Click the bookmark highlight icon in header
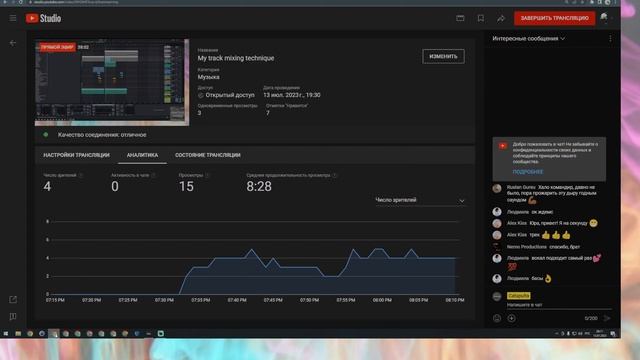This screenshot has height=360, width=640. (481, 18)
